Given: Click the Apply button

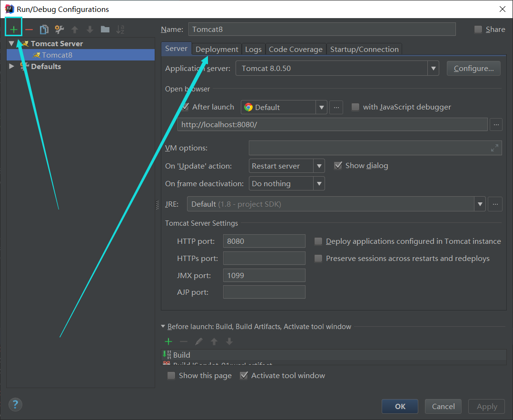Looking at the screenshot, I should click(x=486, y=407).
